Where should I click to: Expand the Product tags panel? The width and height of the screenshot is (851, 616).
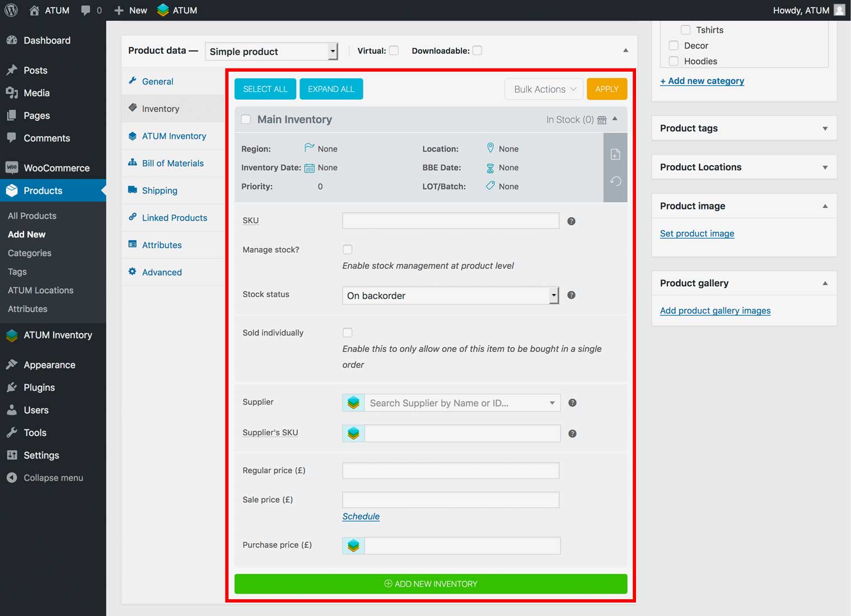[825, 129]
